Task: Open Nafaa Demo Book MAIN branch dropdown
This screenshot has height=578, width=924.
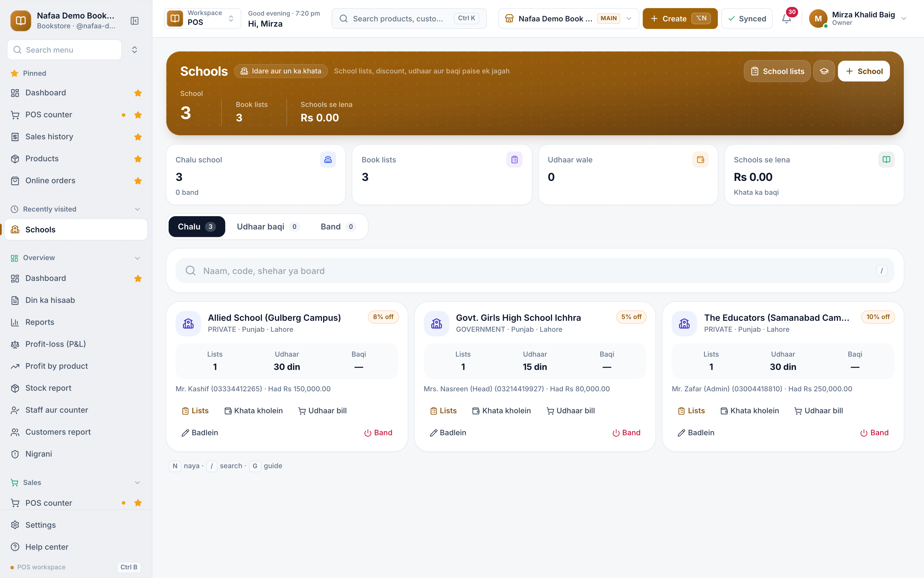Action: tap(568, 18)
